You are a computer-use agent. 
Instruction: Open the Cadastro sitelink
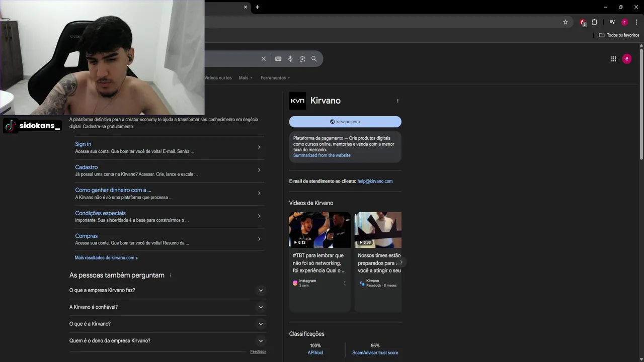point(87,167)
